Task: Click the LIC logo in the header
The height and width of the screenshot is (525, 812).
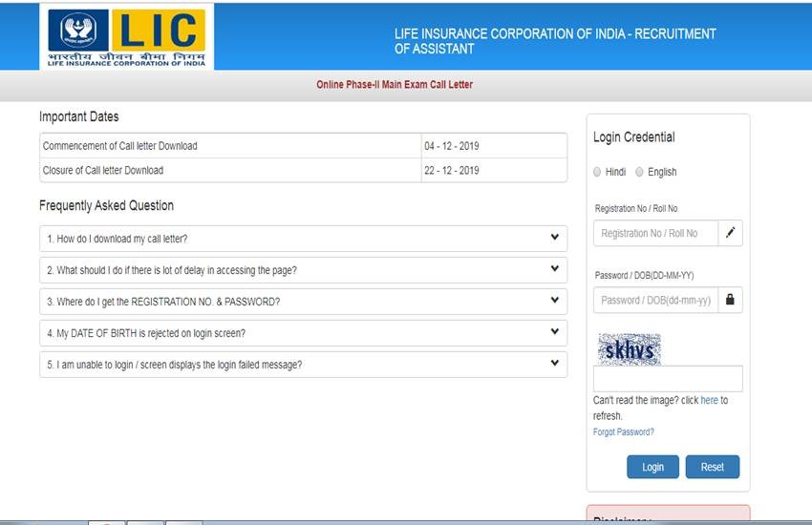Action: (127, 35)
